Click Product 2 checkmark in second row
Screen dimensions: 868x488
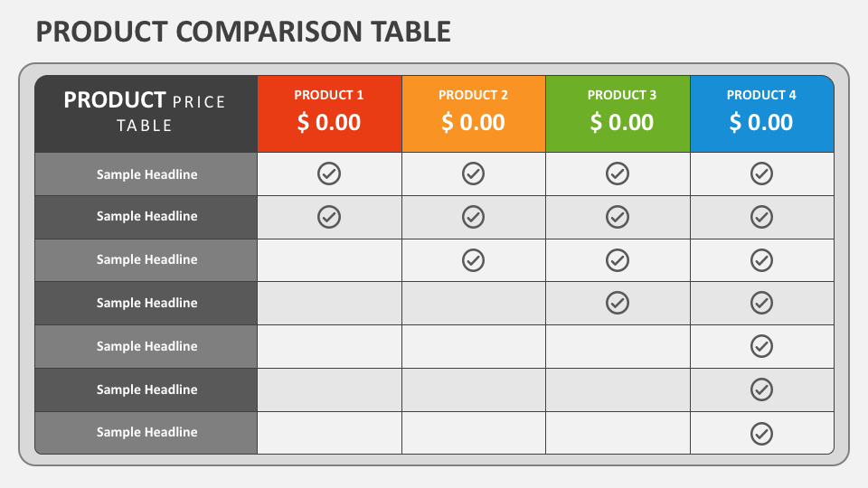point(473,217)
